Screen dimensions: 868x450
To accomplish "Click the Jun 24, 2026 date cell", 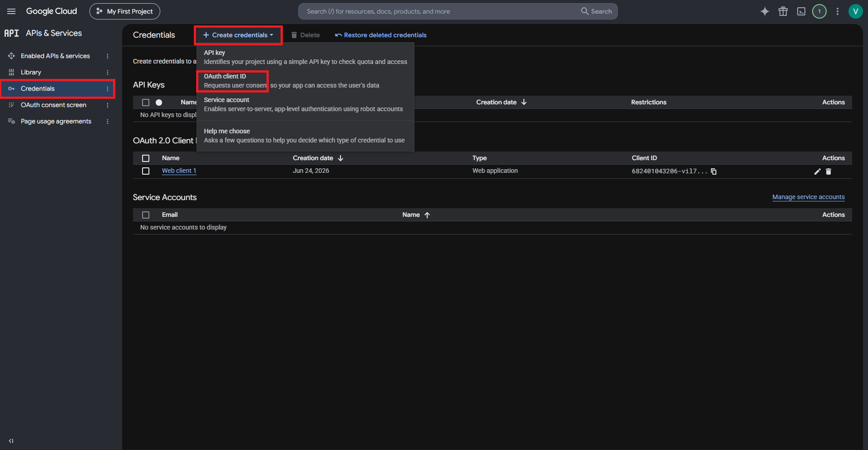I will click(311, 171).
